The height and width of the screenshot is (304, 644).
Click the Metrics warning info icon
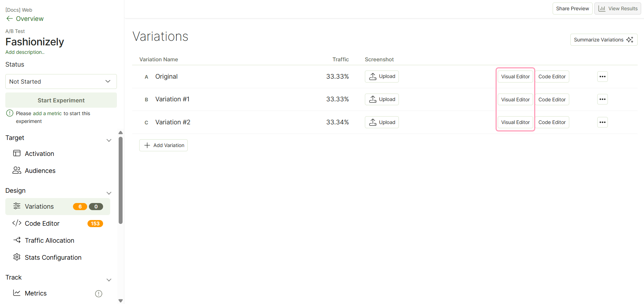point(99,294)
